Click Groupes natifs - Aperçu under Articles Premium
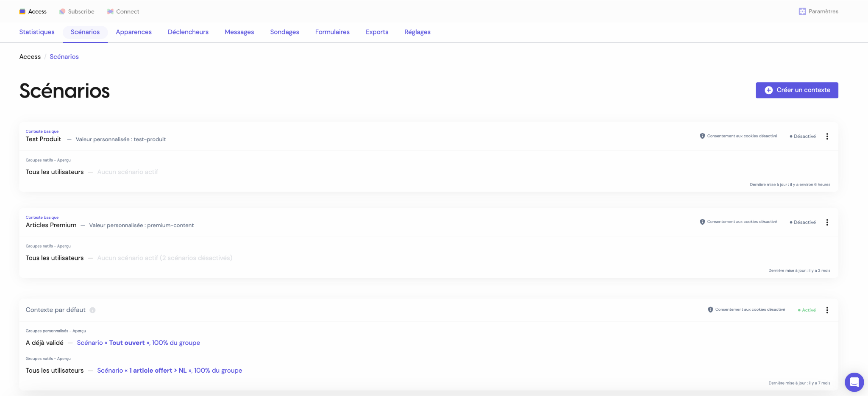 (48, 246)
